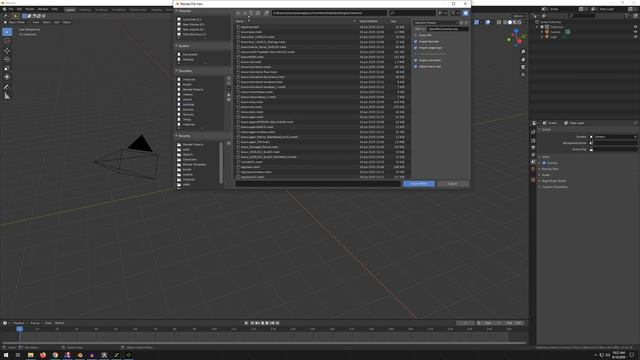Switch to the Modeling workspace tab
This screenshot has height=360, width=640.
pos(85,9)
